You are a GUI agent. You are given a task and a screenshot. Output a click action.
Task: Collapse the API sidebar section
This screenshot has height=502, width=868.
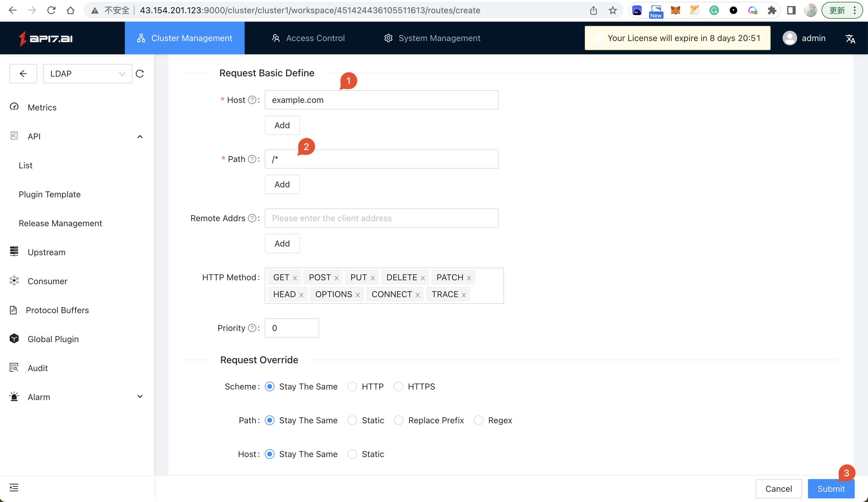(140, 136)
